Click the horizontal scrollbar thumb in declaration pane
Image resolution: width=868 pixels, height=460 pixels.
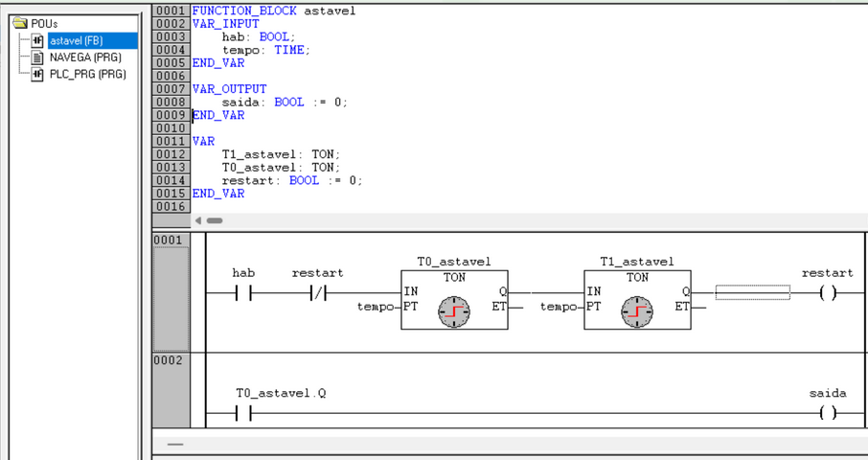215,220
